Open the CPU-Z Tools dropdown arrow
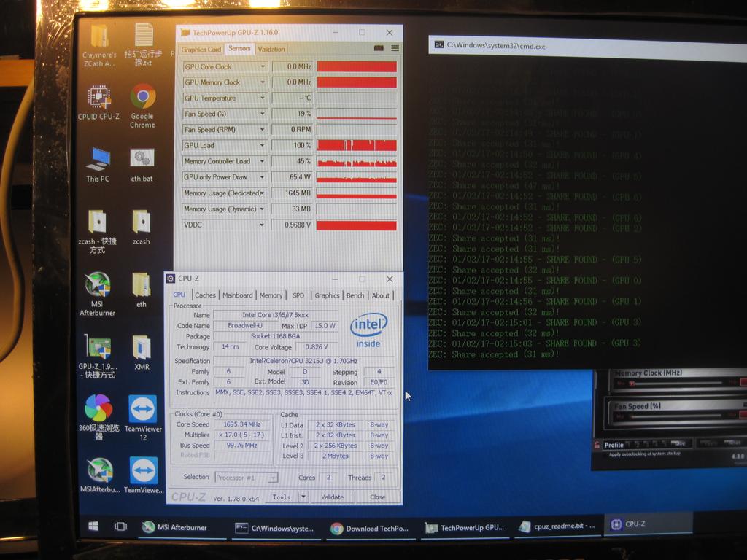Image resolution: width=747 pixels, height=560 pixels. click(303, 497)
